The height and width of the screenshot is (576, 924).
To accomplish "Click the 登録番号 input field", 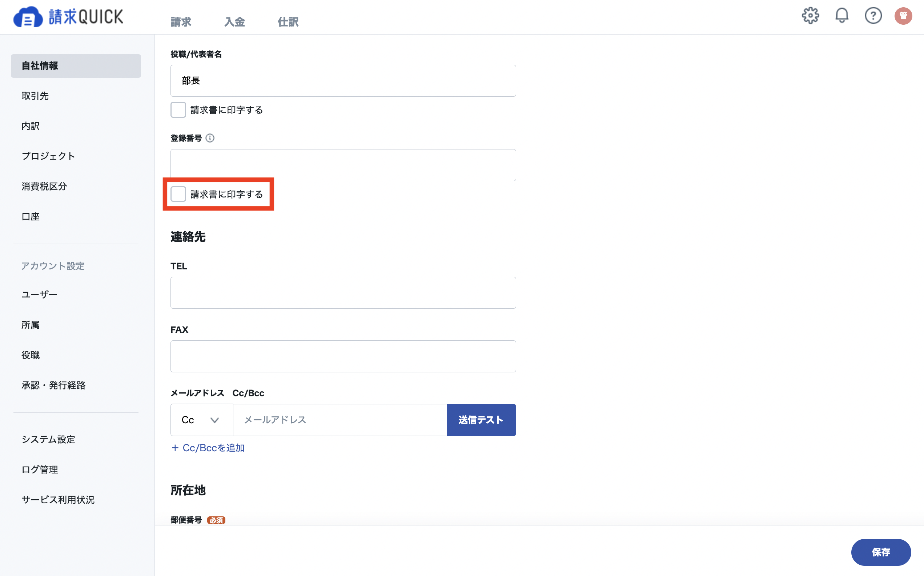I will pos(343,165).
